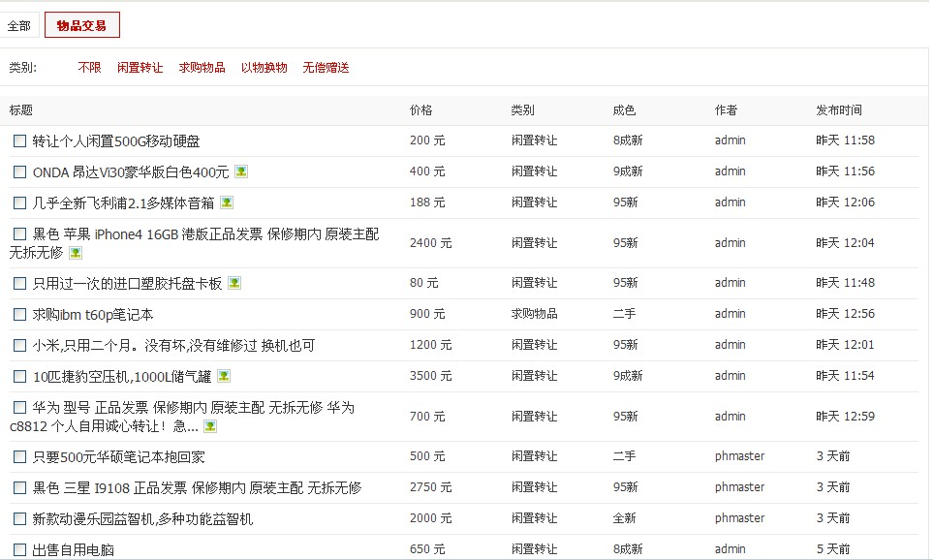This screenshot has width=933, height=560.
Task: Open listing 小米,只用二个月 换机也可
Action: 173,345
